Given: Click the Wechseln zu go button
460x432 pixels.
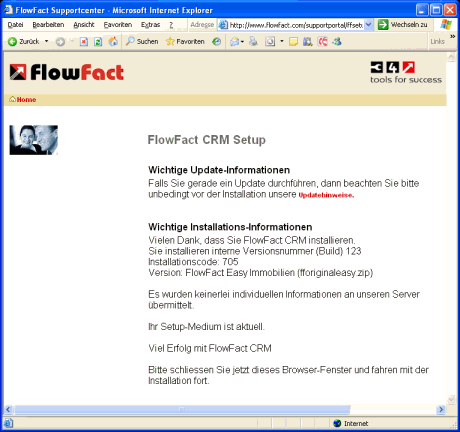Looking at the screenshot, I should (403, 25).
